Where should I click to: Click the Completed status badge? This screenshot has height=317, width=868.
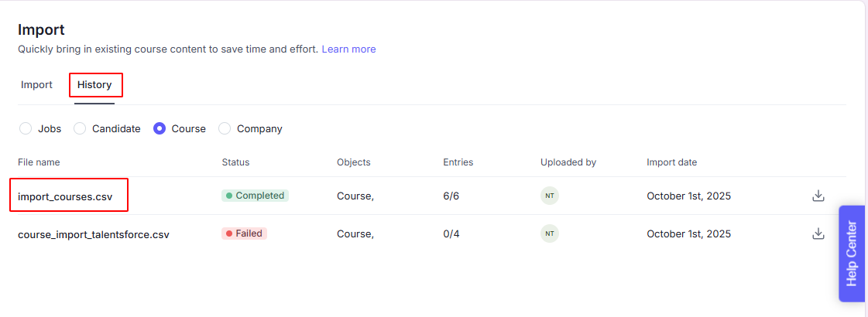pyautogui.click(x=255, y=196)
